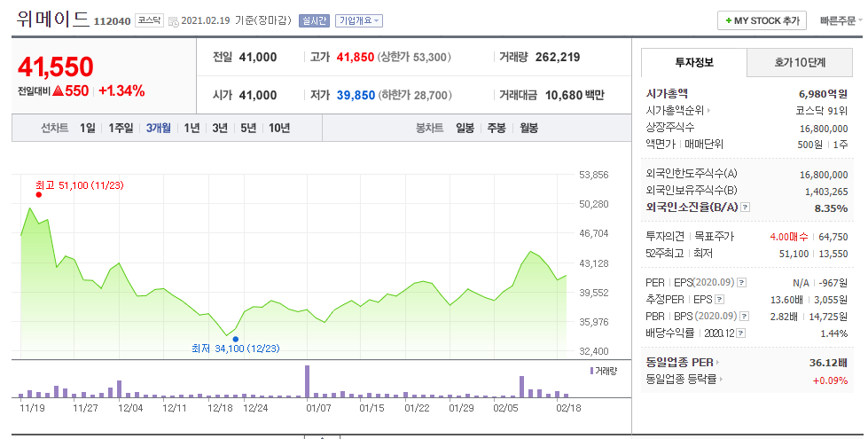Click change rate +1.34%
Screen dimensions: 868x439
pos(121,90)
